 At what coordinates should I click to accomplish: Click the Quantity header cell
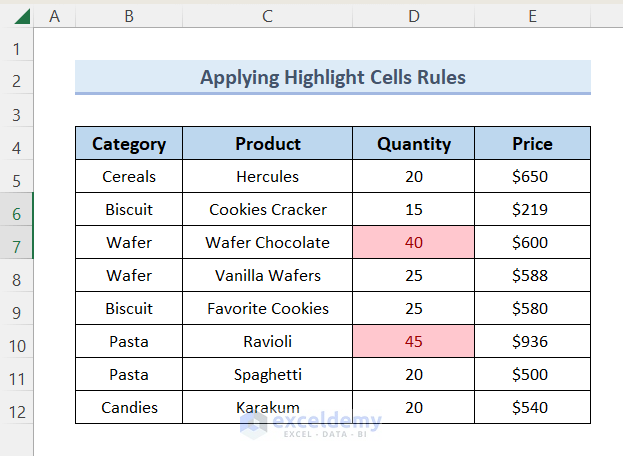pyautogui.click(x=414, y=144)
